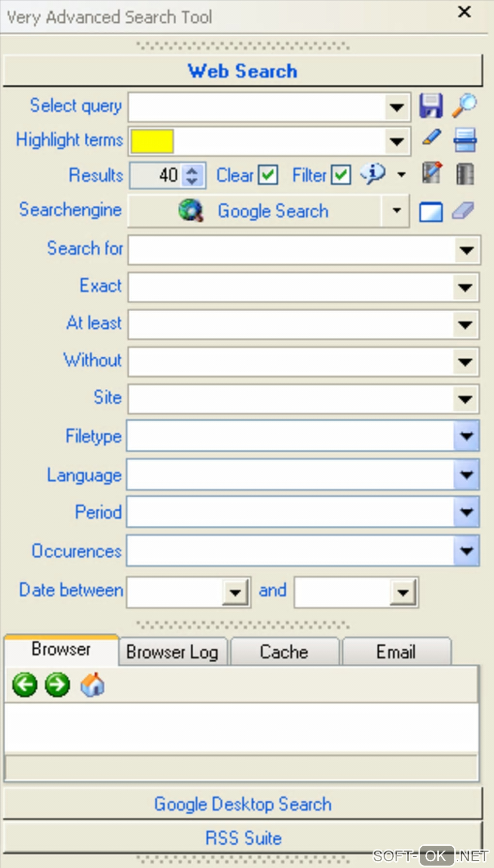Viewport: 494px width, 868px height.
Task: Click the floppy disk save query icon
Action: click(431, 106)
